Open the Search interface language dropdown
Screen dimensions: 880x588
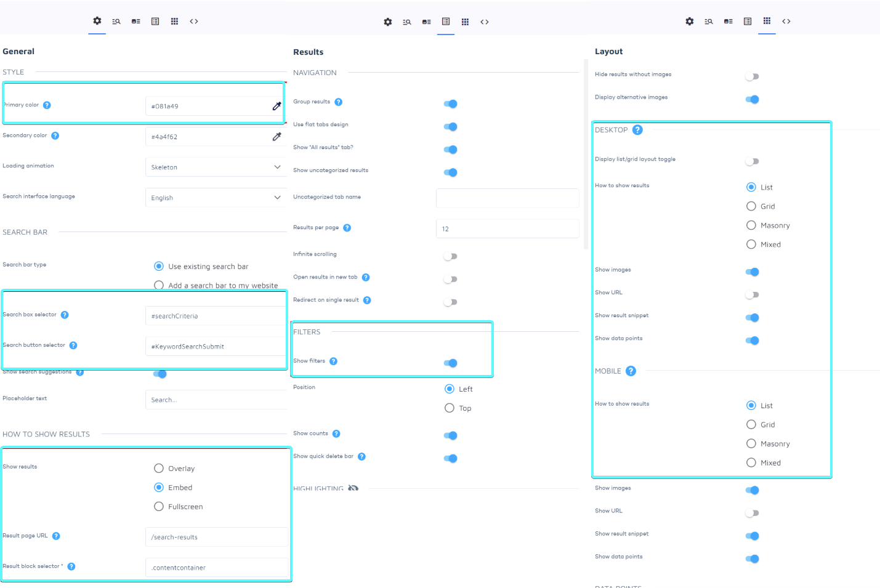point(216,198)
